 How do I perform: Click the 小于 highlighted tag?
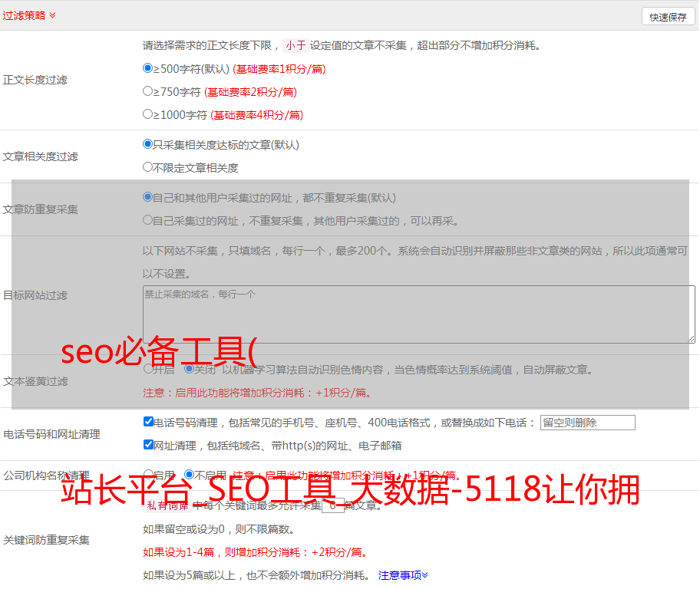(296, 45)
